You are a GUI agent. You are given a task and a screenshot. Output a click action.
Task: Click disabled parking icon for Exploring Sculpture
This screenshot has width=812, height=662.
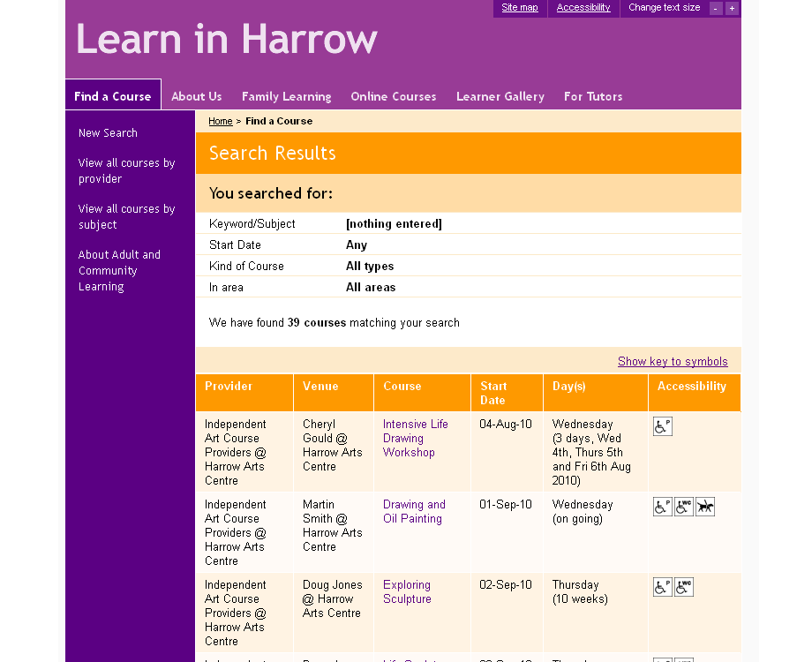[662, 587]
